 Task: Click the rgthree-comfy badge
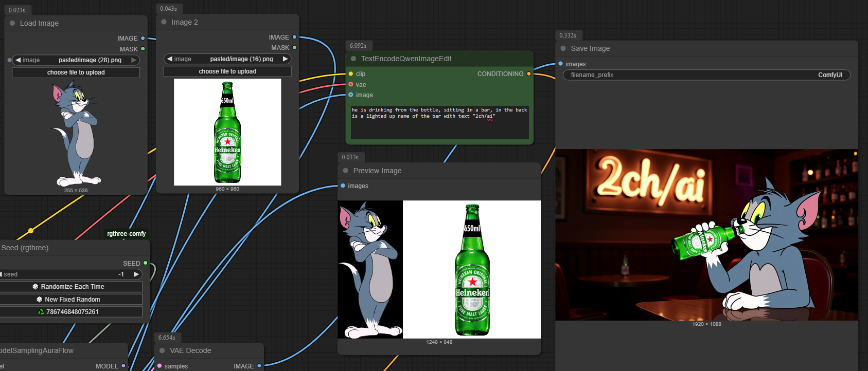[x=127, y=234]
